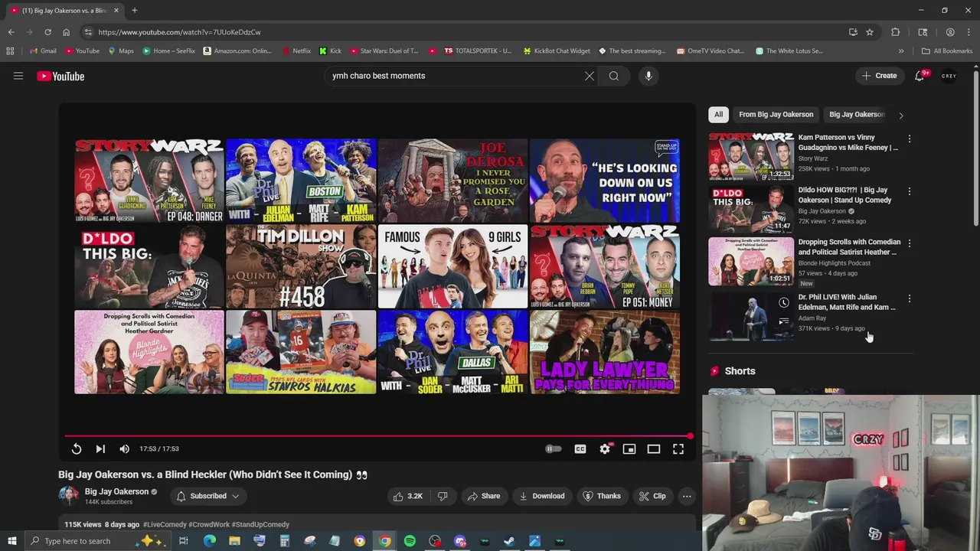Open the player settings gear

pos(605,449)
